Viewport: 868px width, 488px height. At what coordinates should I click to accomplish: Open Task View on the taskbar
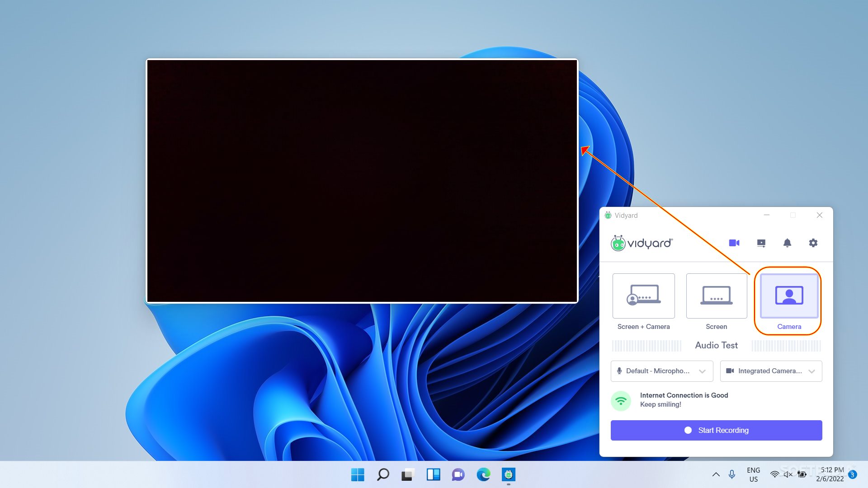click(x=408, y=474)
